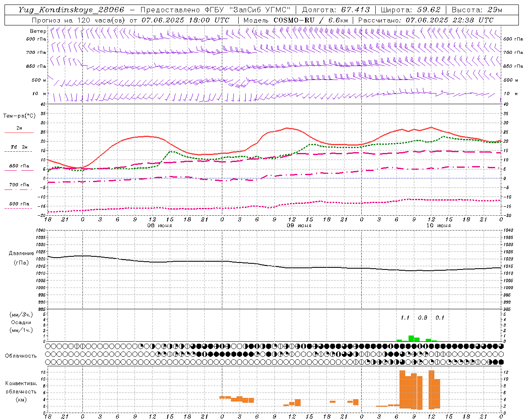Click the 10 июня date label
The height and width of the screenshot is (420, 525).
(438, 226)
